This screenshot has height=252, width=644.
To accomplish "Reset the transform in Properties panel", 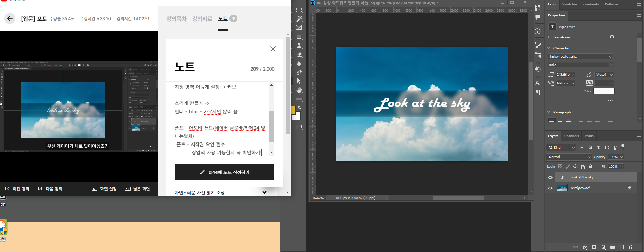I will 611,37.
